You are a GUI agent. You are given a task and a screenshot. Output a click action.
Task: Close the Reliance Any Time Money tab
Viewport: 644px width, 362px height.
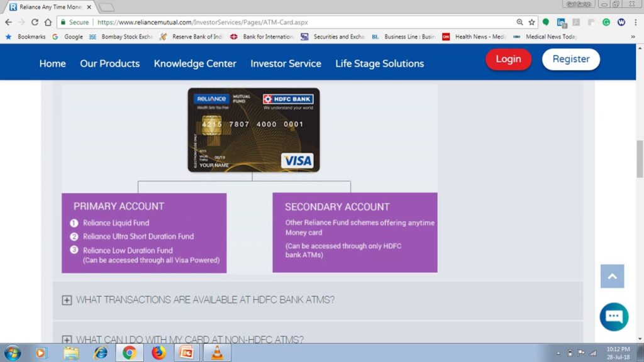[89, 7]
